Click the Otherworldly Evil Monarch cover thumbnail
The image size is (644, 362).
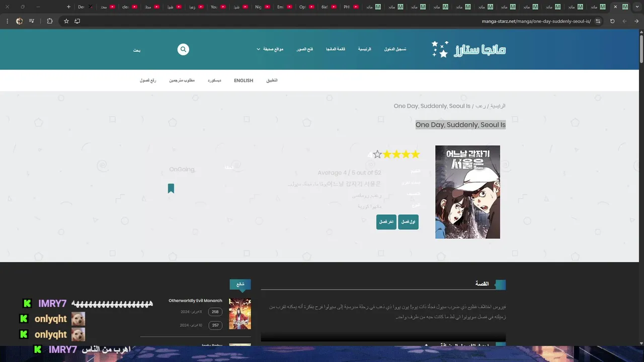tap(240, 314)
